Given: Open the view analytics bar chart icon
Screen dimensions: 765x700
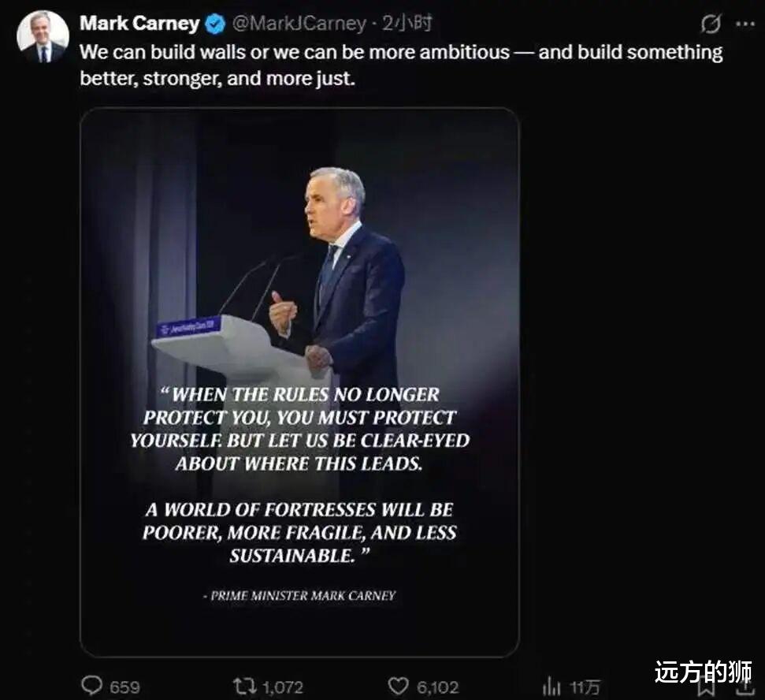Looking at the screenshot, I should 551,686.
